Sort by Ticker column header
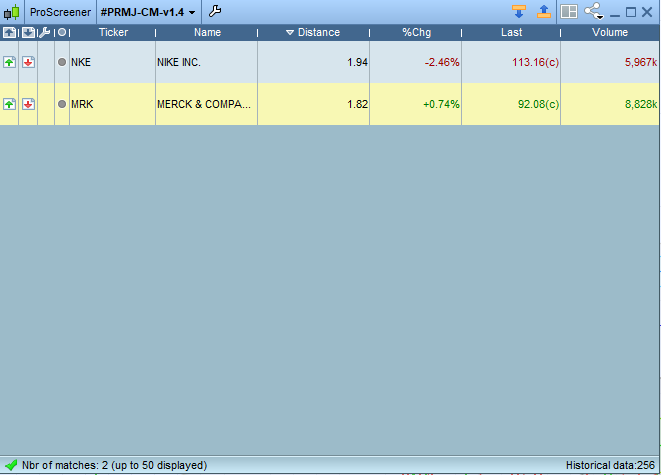The height and width of the screenshot is (475, 661). click(113, 32)
